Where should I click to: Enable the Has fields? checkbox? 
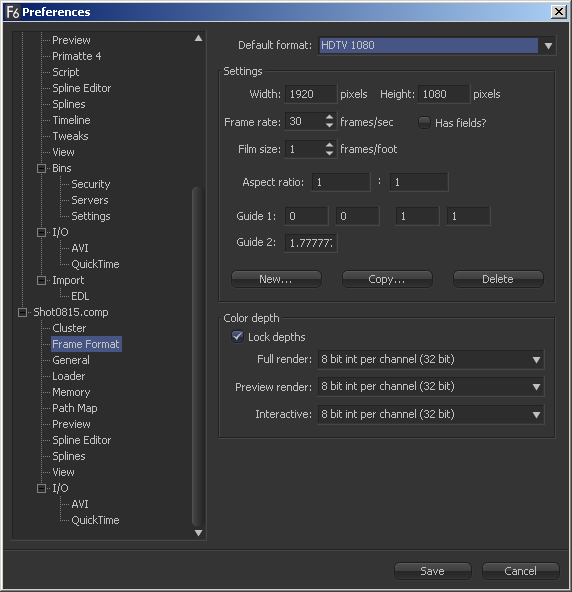(x=424, y=122)
